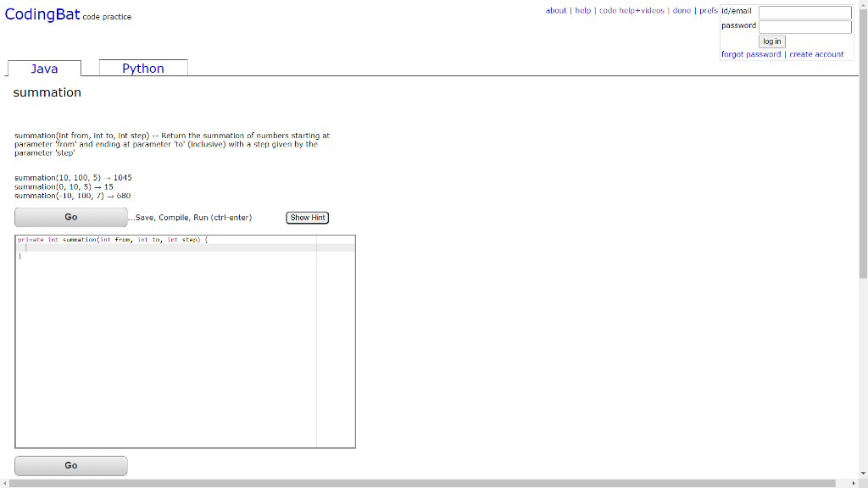
Task: Click the problem description paragraph
Action: (172, 144)
